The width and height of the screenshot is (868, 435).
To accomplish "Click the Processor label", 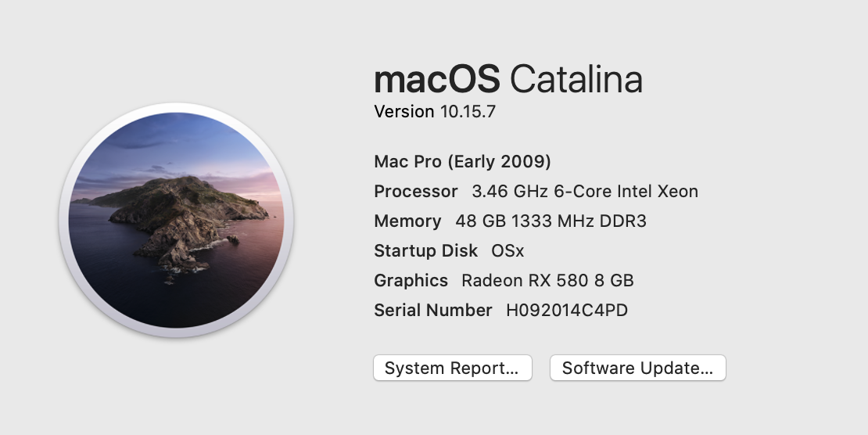I will coord(415,192).
